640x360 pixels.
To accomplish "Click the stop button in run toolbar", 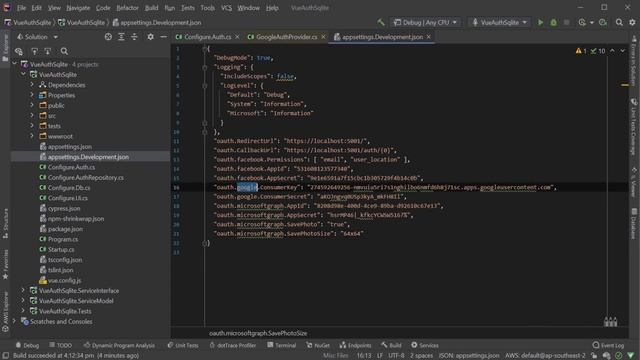I will (x=567, y=22).
